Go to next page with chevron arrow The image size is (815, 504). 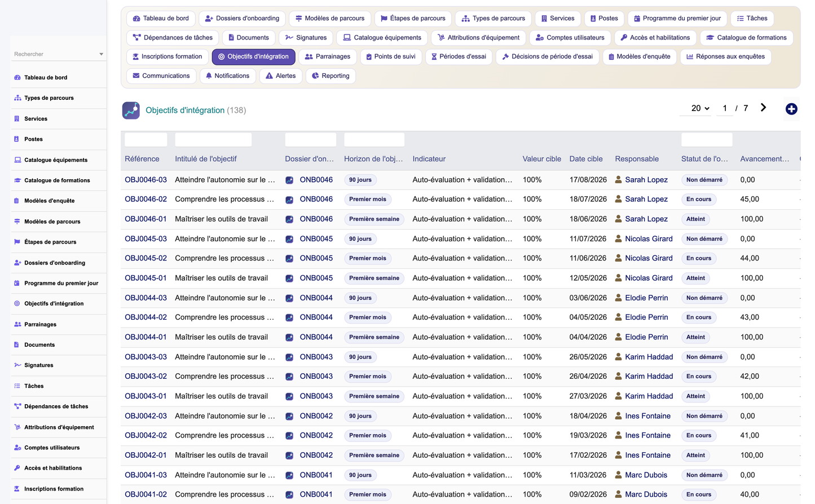coord(763,108)
